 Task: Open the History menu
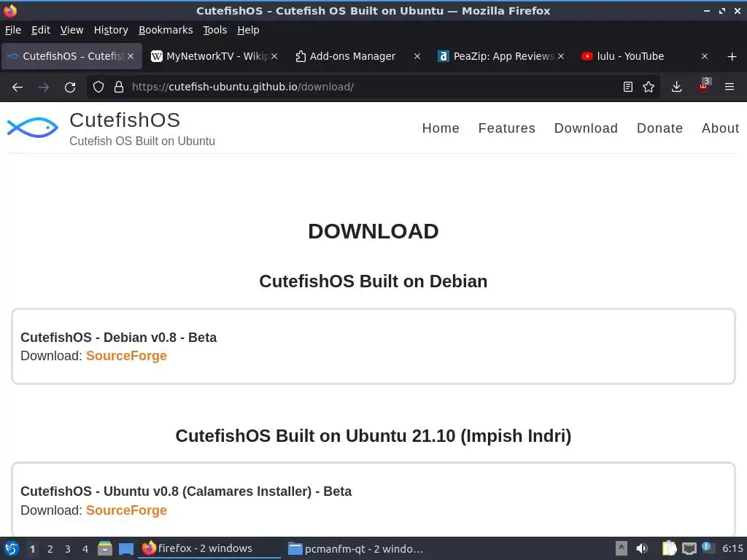(111, 30)
